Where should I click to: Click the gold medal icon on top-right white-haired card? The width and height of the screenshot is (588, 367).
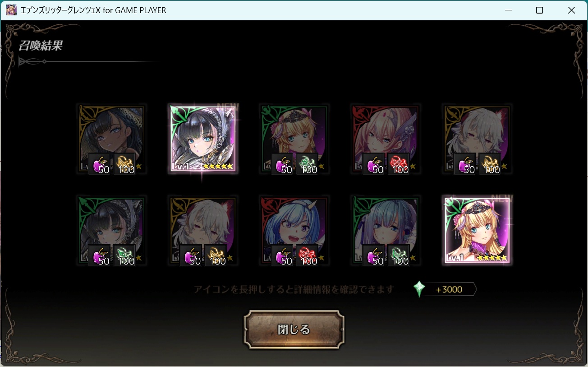coord(489,164)
